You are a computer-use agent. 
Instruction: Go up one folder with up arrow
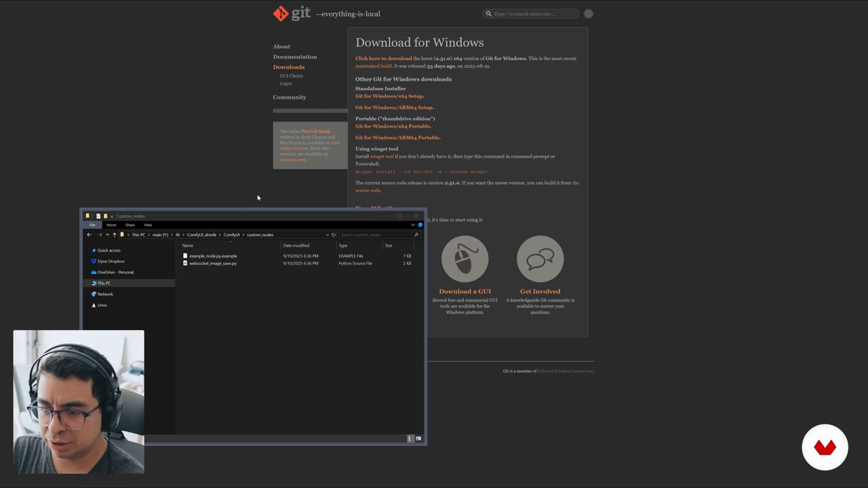115,235
